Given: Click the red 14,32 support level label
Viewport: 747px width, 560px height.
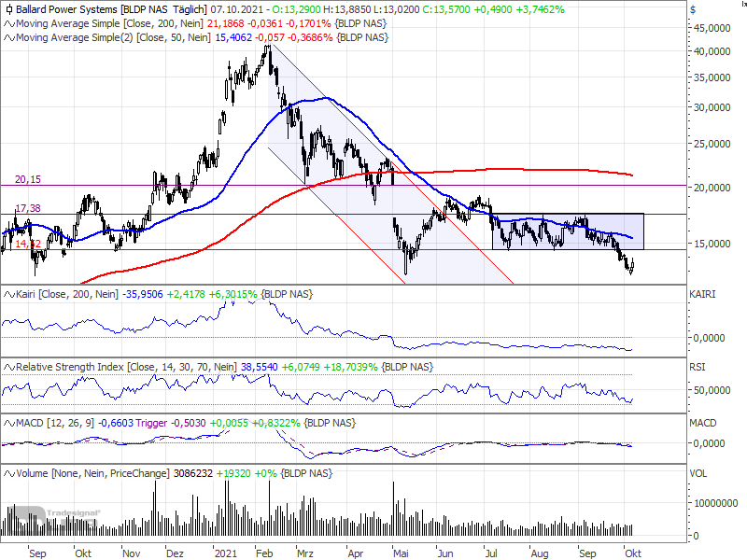Looking at the screenshot, I should pyautogui.click(x=28, y=244).
